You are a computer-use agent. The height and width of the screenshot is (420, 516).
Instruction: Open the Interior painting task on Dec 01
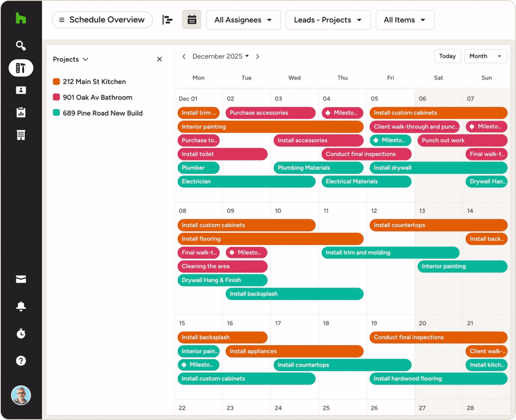click(x=270, y=127)
